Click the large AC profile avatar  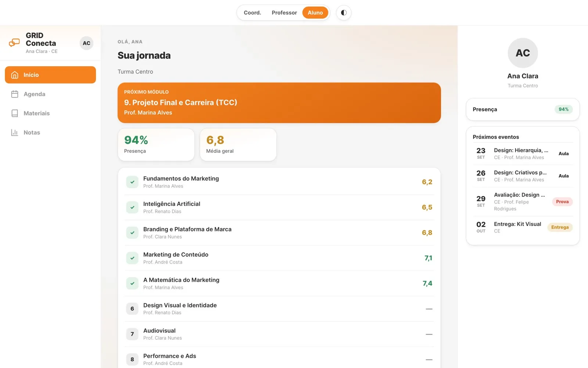tap(523, 53)
